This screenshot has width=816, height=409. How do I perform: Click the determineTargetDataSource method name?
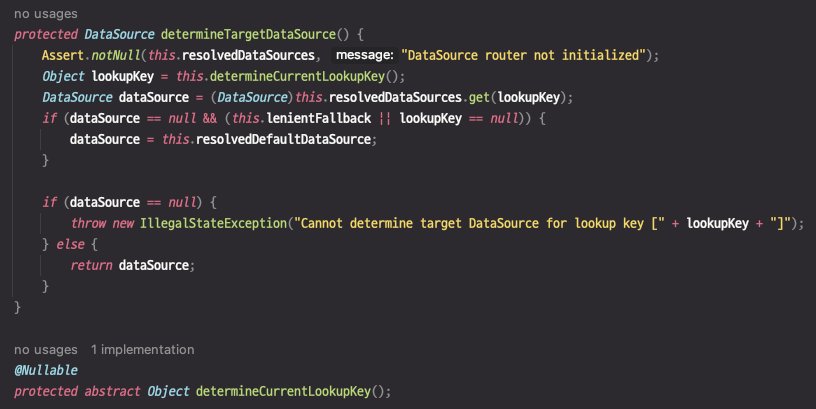pyautogui.click(x=248, y=34)
